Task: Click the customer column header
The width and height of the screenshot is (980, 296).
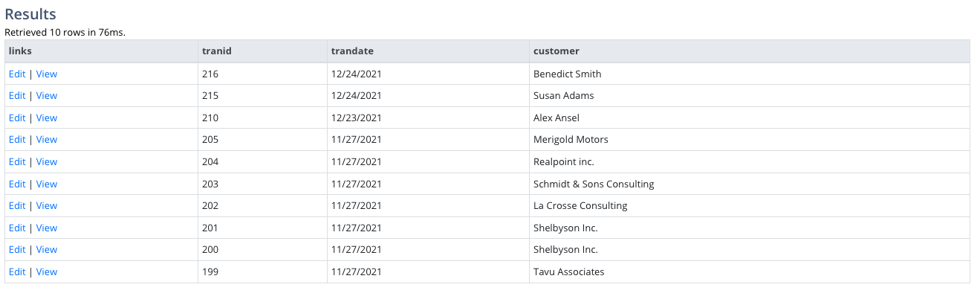Action: pos(750,51)
